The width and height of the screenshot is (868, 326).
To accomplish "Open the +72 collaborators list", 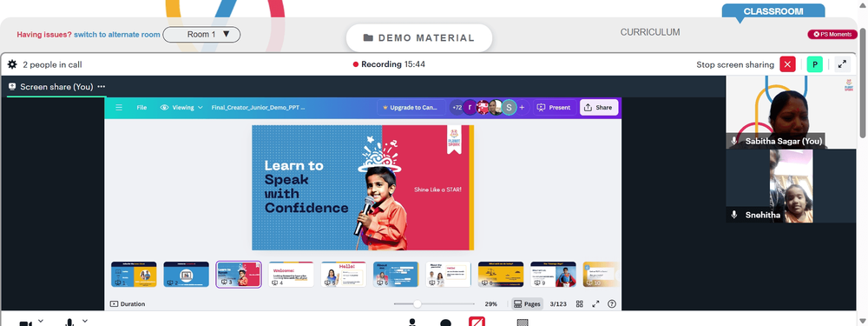I will (457, 108).
